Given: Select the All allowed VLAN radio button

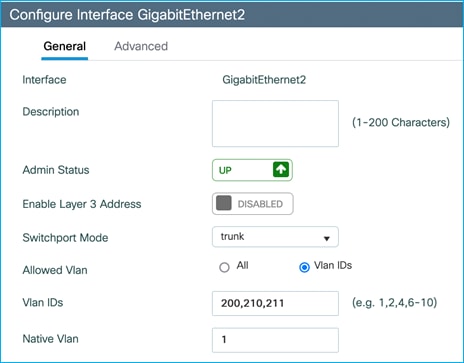Looking at the screenshot, I should 224,267.
